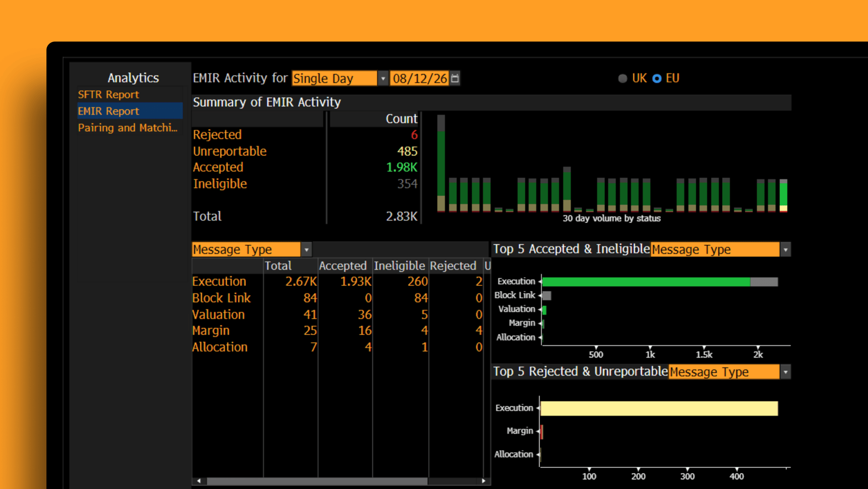Screen dimensions: 868x489
Task: Select the UK radio button
Action: 623,78
